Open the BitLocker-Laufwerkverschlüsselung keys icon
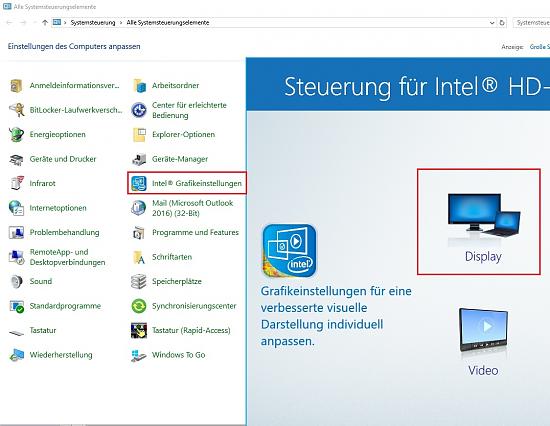 click(16, 110)
